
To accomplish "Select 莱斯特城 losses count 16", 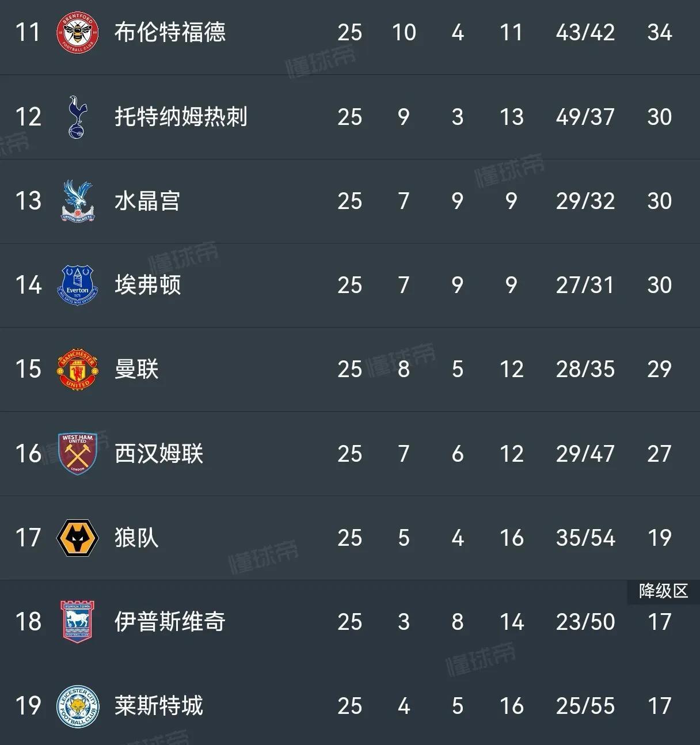I will [511, 706].
